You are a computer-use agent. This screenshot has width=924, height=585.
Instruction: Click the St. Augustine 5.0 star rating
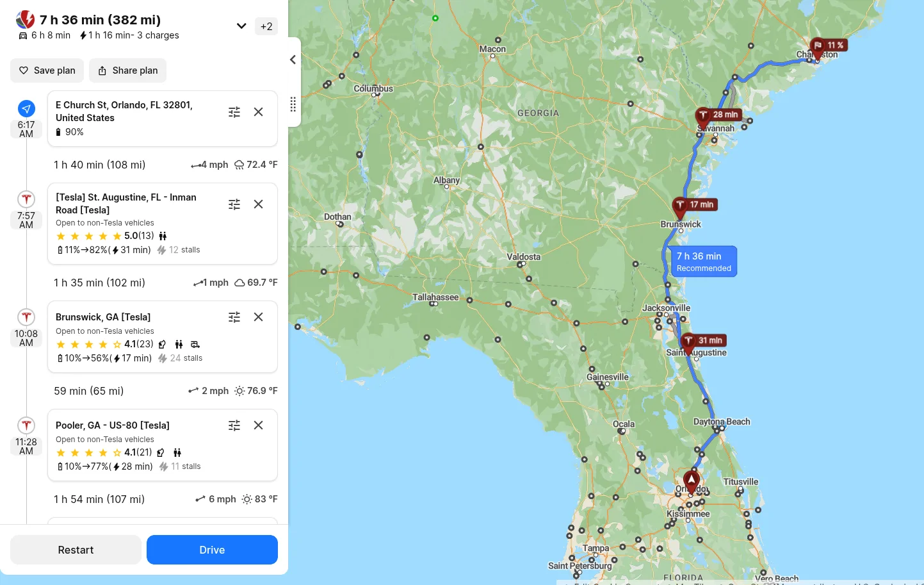[105, 236]
